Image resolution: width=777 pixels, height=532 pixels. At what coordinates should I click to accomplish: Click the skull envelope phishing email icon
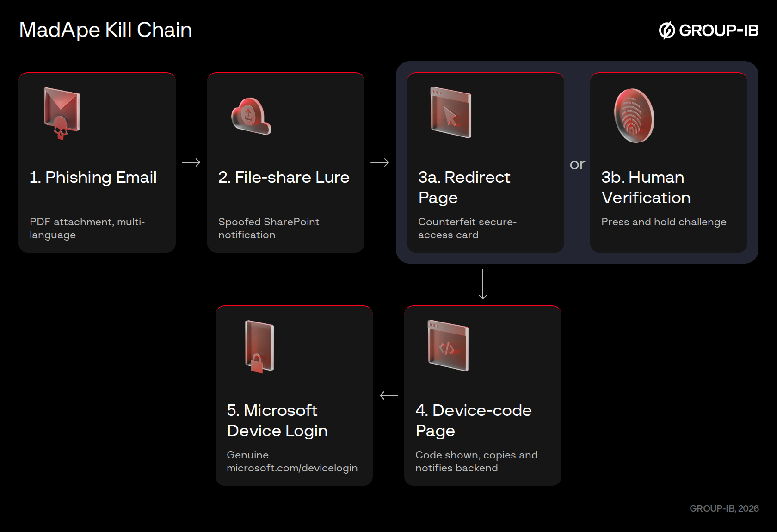point(62,113)
